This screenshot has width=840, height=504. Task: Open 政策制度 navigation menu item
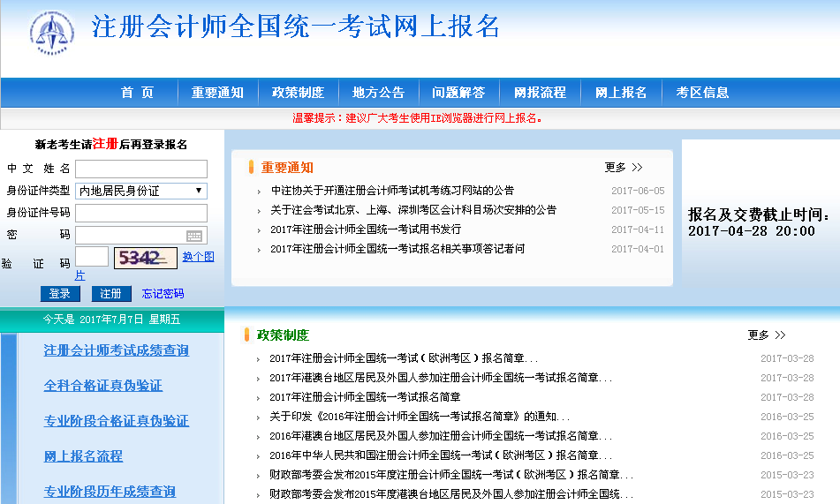298,93
